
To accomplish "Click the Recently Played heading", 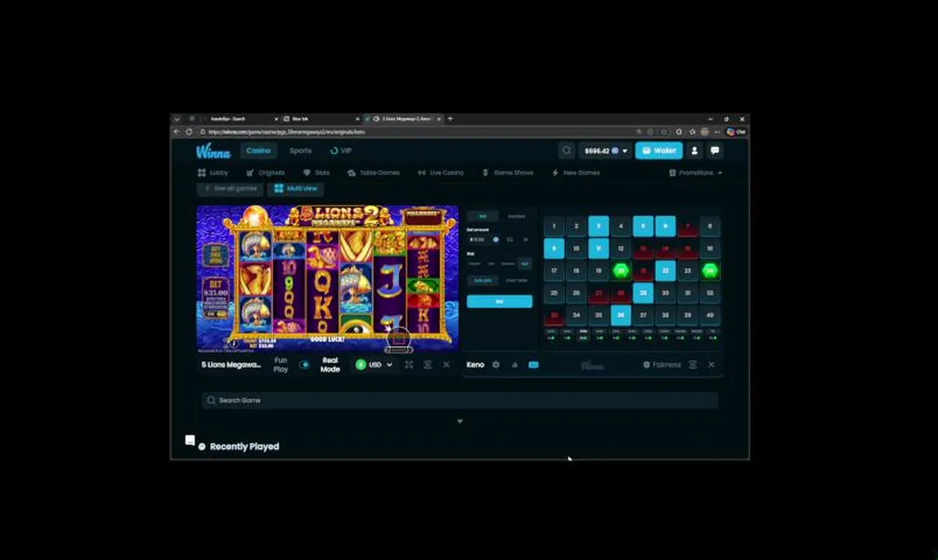I will point(244,446).
